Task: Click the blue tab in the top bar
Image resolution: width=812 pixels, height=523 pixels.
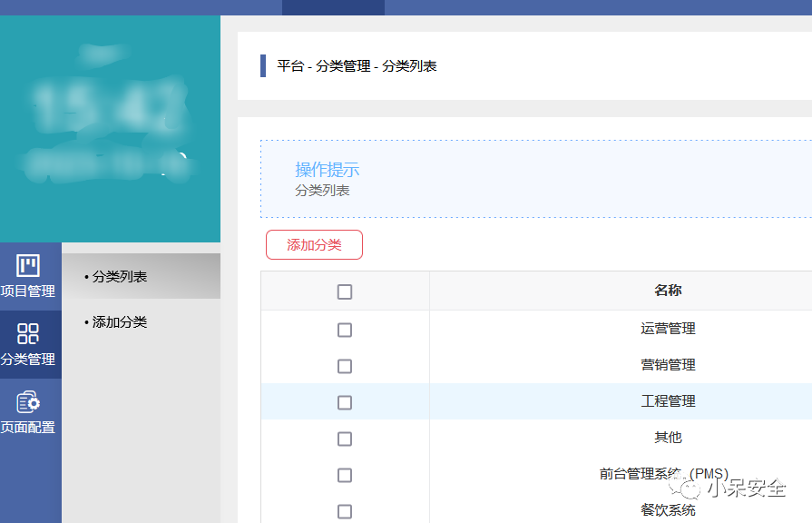Action: [x=334, y=7]
